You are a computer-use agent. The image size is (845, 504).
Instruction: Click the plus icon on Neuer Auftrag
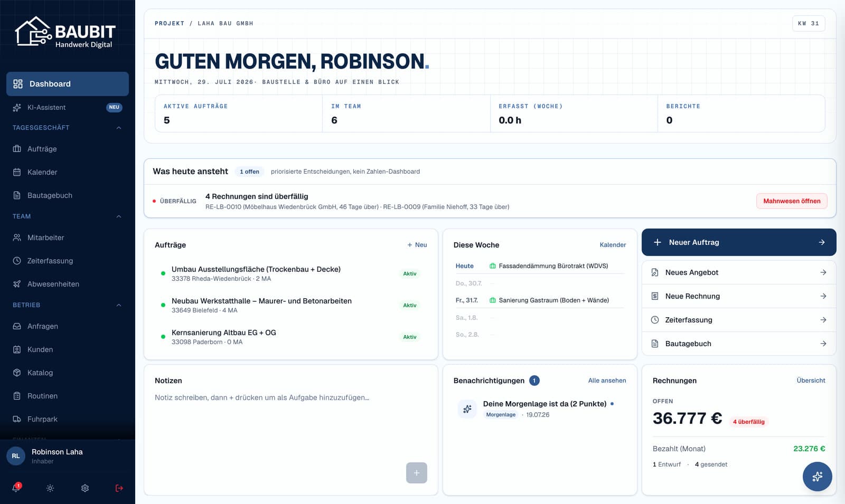[658, 242]
